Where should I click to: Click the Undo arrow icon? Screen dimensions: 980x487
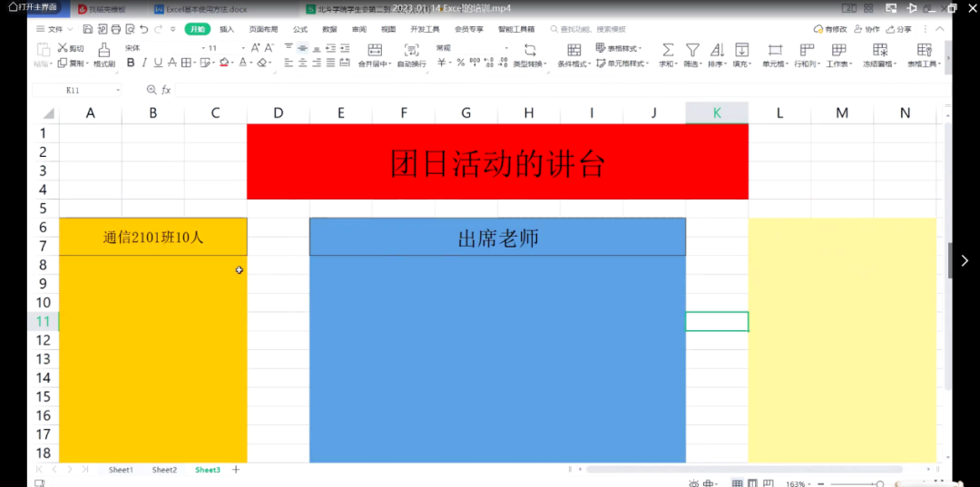(144, 30)
